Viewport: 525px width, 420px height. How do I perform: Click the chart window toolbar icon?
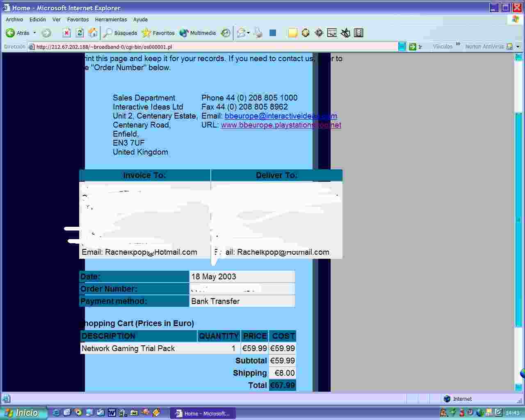point(332,33)
